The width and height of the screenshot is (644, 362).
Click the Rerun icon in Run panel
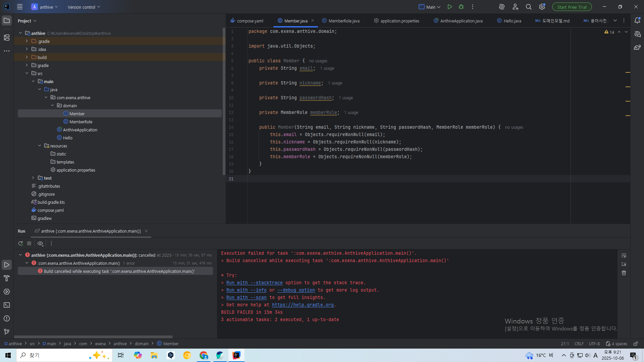21,244
